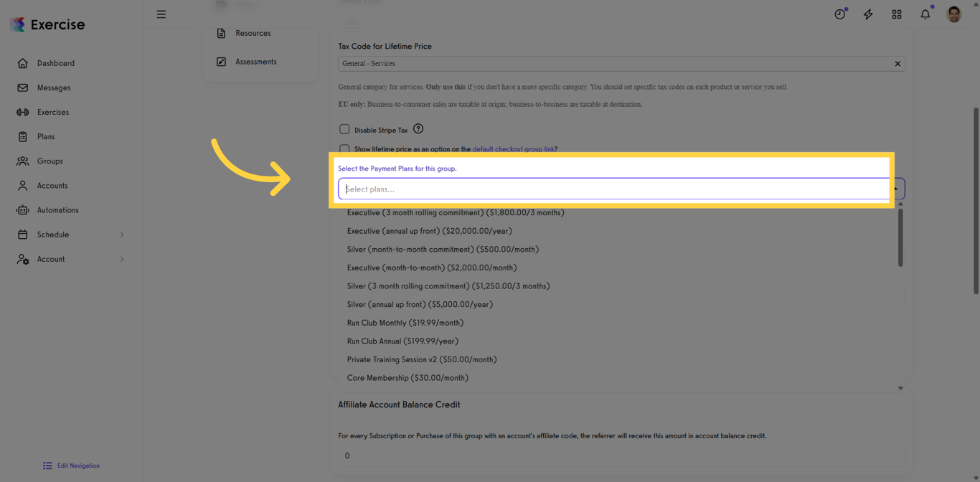Open the apps grid icon in the header
The width and height of the screenshot is (980, 482).
tap(897, 14)
